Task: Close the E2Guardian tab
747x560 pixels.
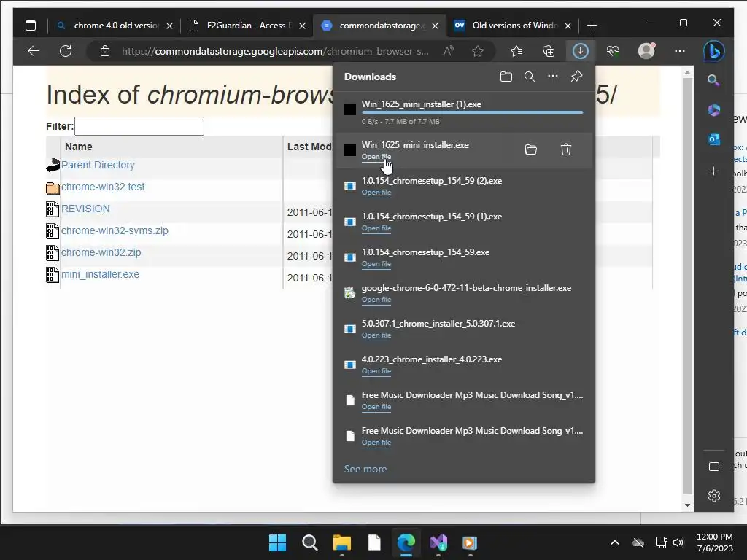Action: click(303, 26)
